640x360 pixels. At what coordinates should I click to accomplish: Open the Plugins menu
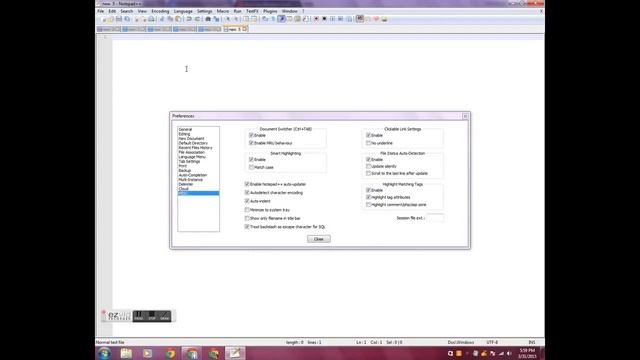(x=270, y=11)
